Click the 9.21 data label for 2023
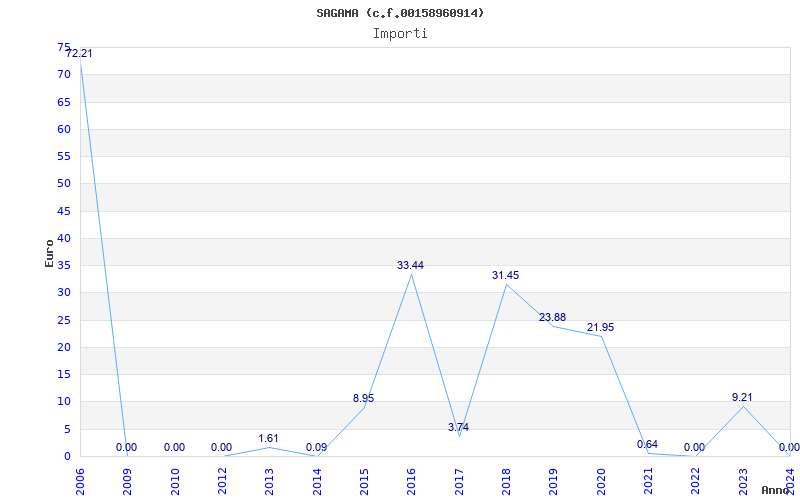The height and width of the screenshot is (500, 800). pos(742,397)
